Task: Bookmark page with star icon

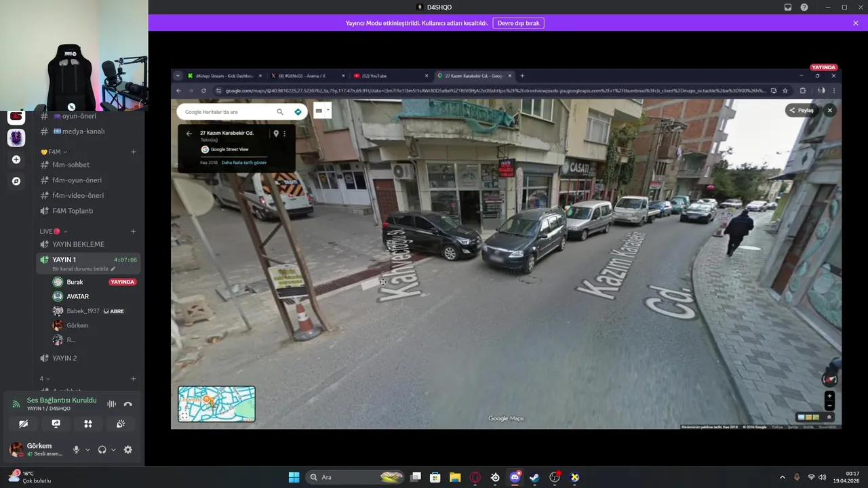Action: pos(785,90)
